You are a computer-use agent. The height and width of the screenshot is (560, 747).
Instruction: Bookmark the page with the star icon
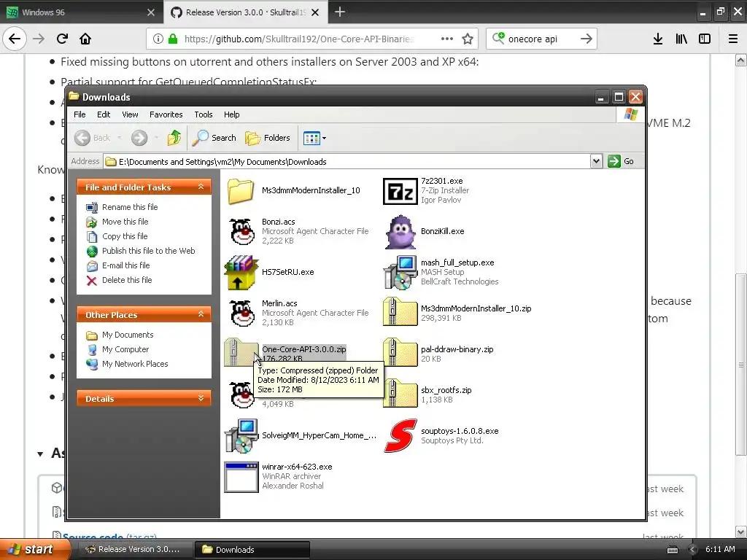(468, 39)
